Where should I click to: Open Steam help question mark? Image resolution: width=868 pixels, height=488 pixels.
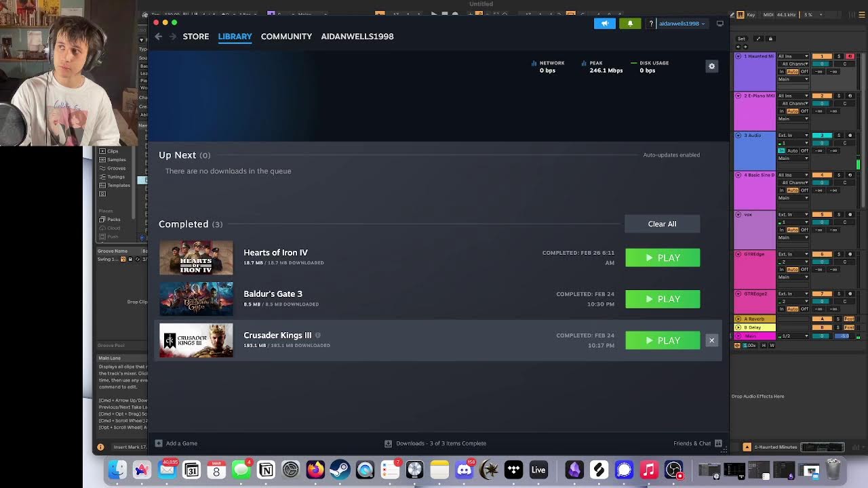click(x=651, y=24)
